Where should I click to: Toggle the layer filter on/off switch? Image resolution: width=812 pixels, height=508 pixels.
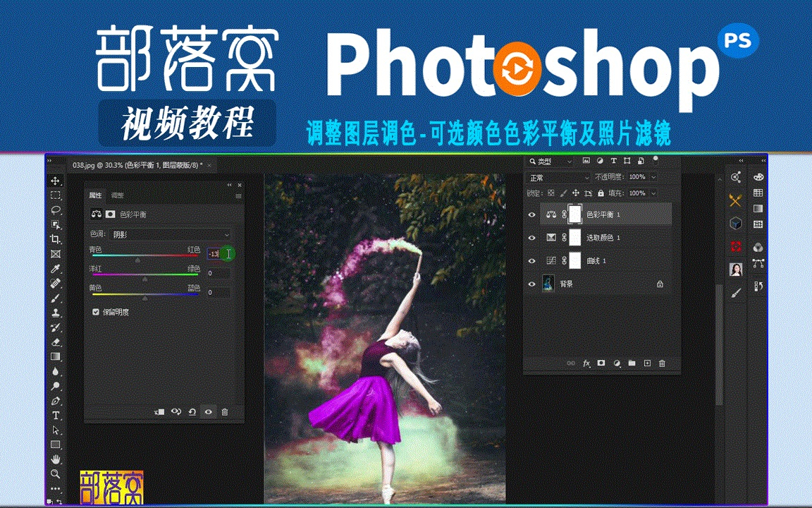coord(655,160)
